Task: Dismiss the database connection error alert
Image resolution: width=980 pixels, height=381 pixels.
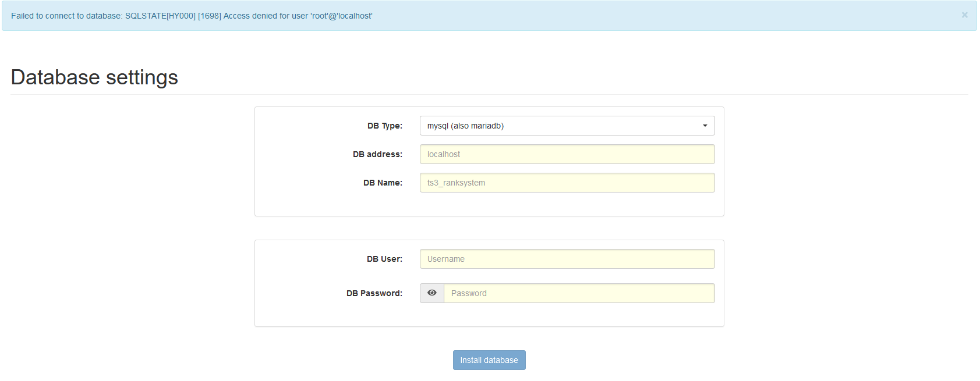Action: click(964, 15)
